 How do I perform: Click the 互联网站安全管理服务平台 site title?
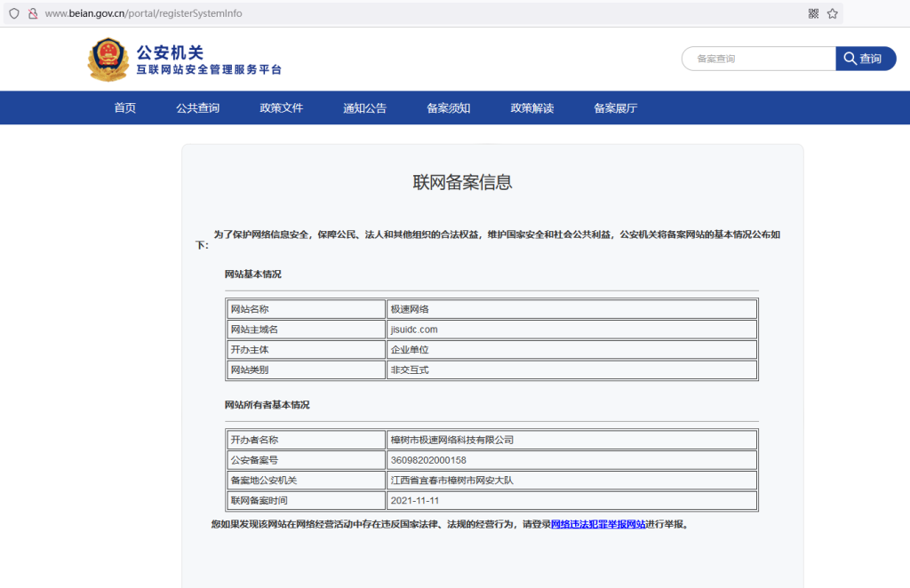[x=209, y=69]
